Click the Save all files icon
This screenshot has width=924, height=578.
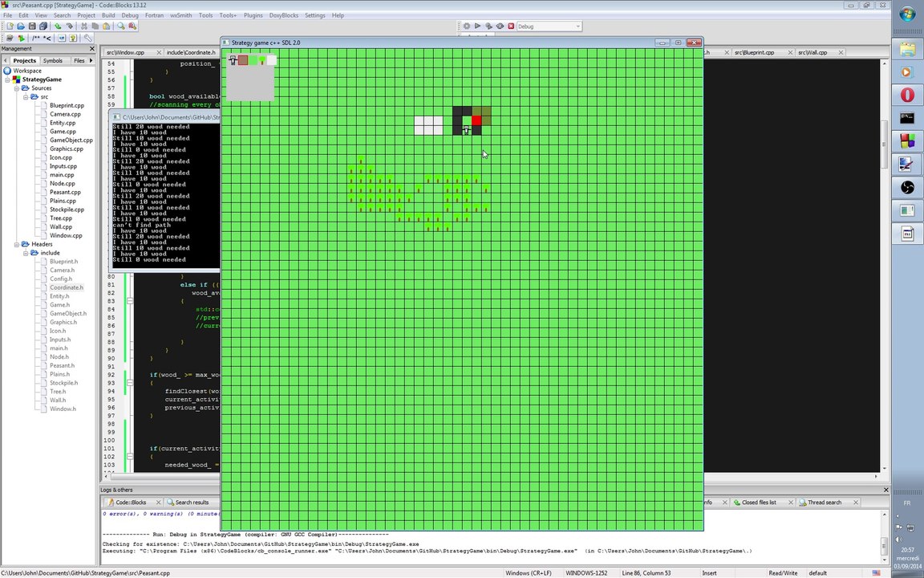pyautogui.click(x=43, y=26)
